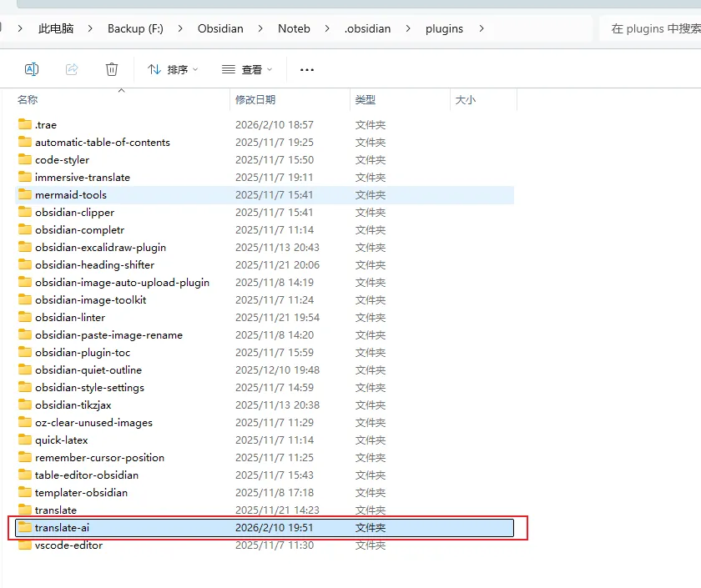Expand chevron after .obsidian breadcrumb

(x=408, y=28)
